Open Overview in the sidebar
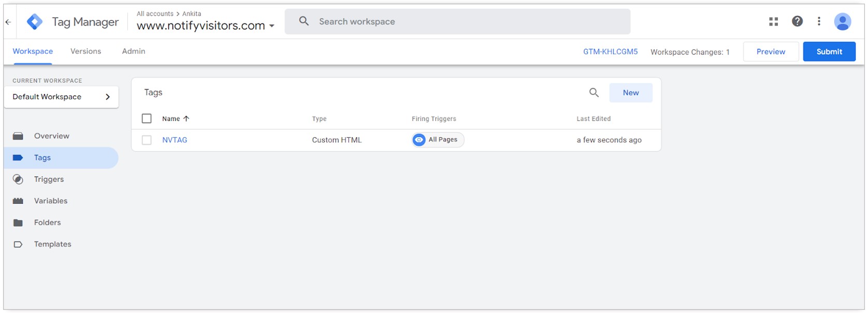 click(61, 136)
